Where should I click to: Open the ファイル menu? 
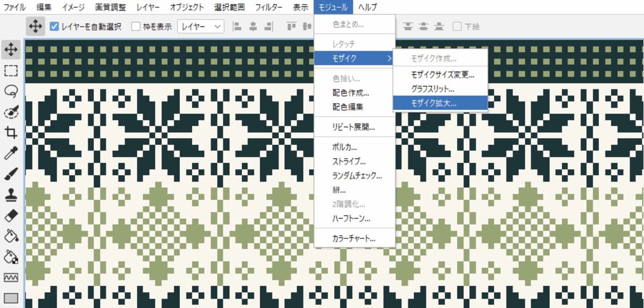tap(15, 7)
